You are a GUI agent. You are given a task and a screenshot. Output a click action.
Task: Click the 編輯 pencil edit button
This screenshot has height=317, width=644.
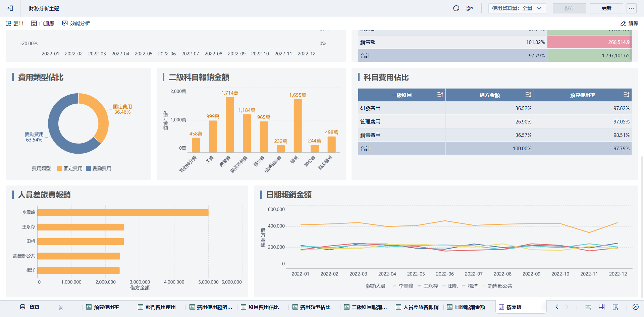tap(630, 23)
